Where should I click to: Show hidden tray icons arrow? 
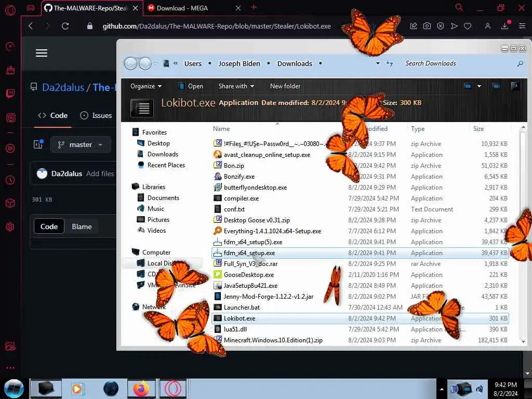pos(442,389)
